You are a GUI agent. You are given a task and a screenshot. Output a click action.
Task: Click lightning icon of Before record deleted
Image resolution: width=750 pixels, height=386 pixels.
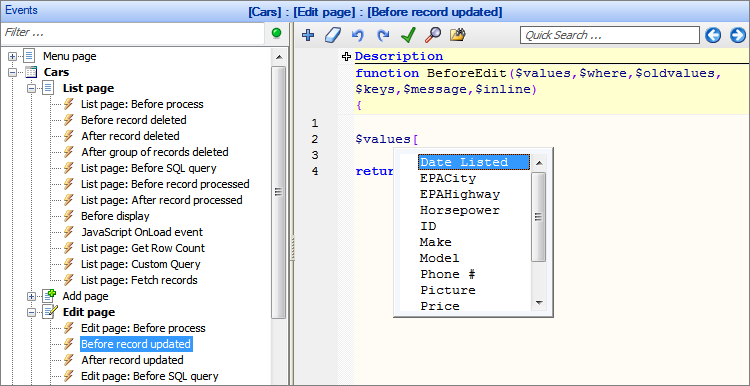tap(69, 120)
